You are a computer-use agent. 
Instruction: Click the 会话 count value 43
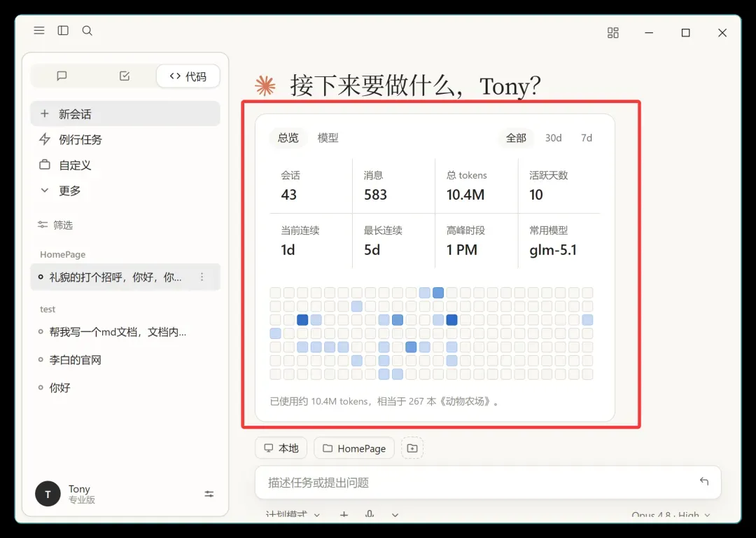289,195
